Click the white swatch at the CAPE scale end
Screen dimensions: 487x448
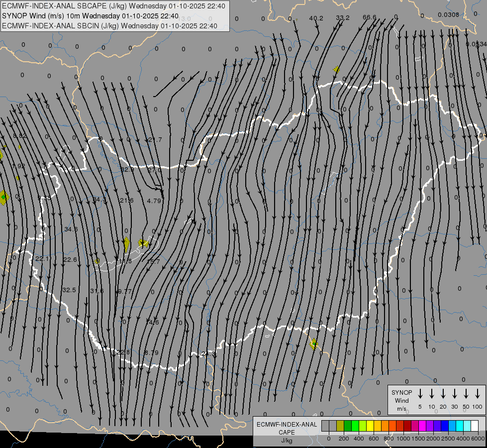point(475,426)
